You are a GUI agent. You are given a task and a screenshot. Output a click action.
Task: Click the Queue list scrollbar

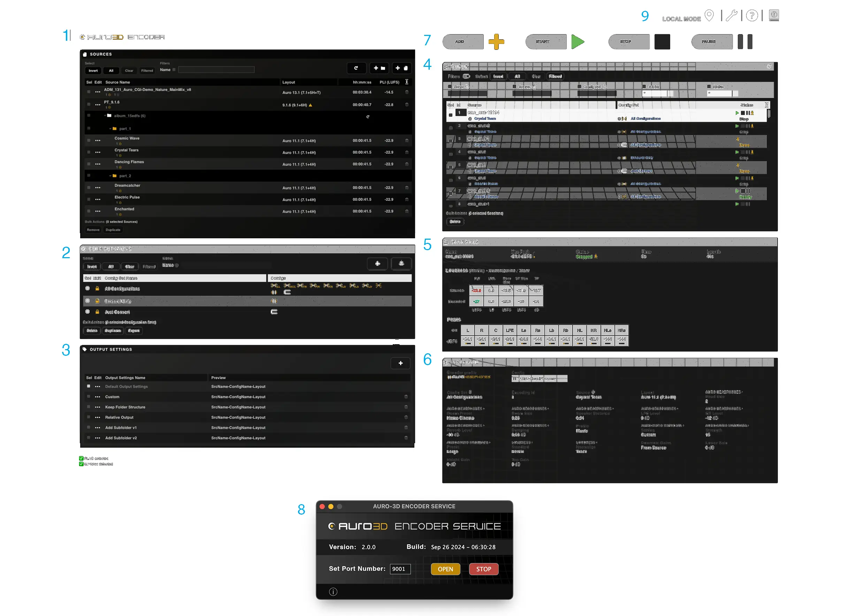click(768, 114)
